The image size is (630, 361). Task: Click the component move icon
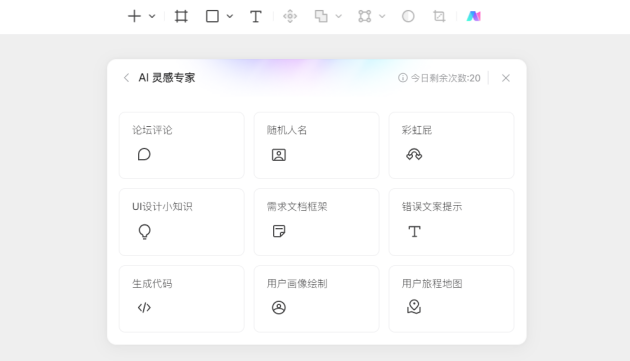(290, 16)
